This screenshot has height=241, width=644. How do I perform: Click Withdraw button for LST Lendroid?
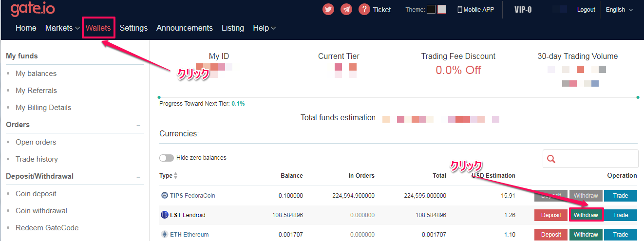click(586, 215)
